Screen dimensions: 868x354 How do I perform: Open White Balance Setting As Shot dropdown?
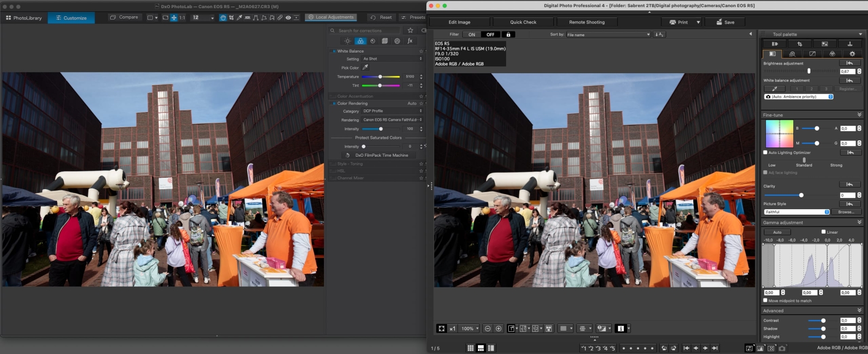point(392,59)
